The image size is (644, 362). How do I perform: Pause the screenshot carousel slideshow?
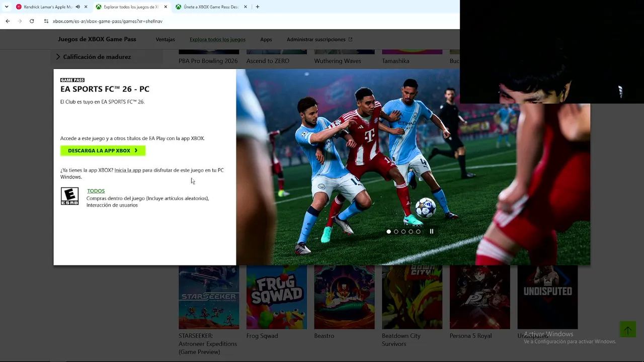click(x=431, y=232)
